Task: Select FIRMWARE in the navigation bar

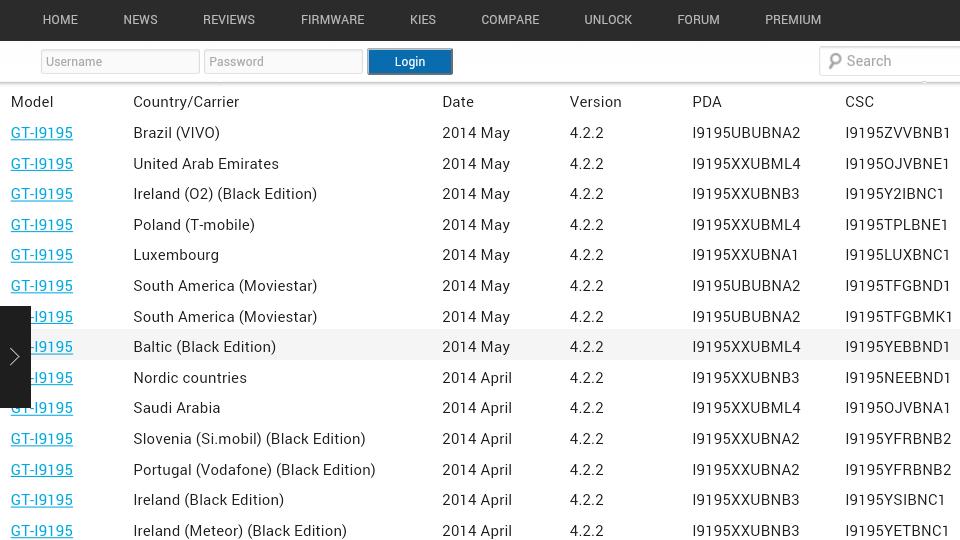Action: (332, 20)
